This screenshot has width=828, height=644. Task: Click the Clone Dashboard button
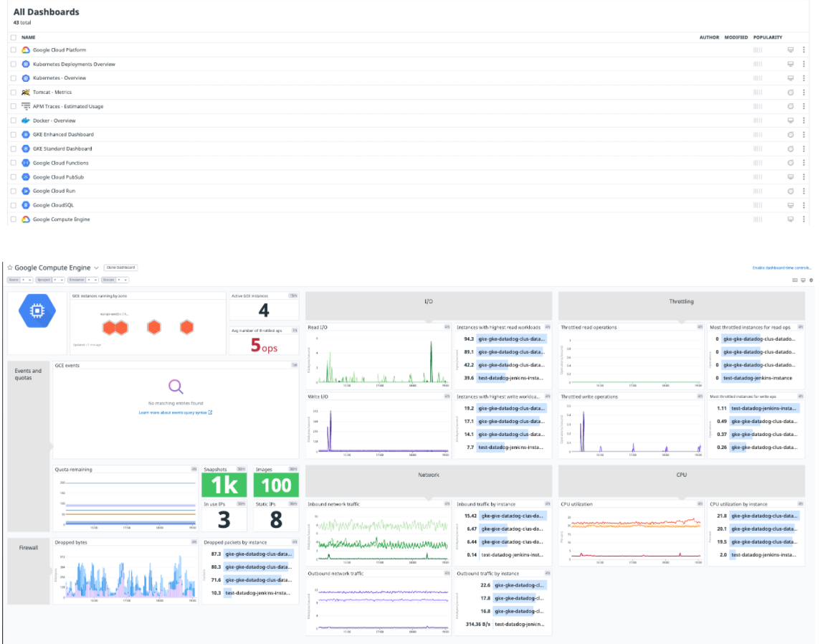[120, 267]
